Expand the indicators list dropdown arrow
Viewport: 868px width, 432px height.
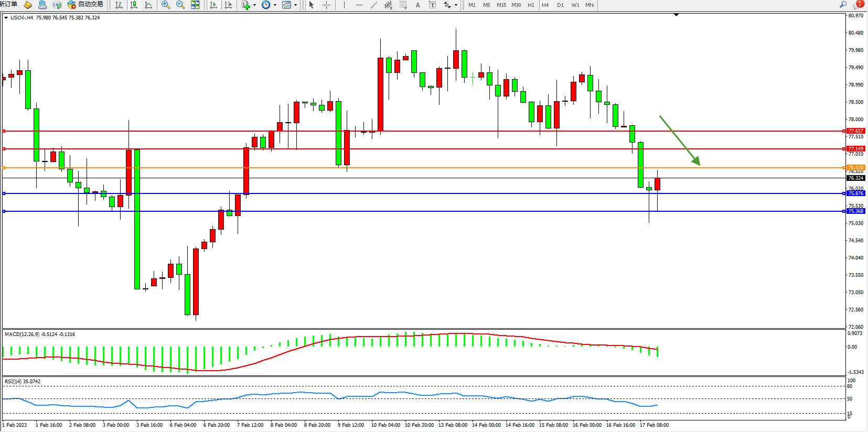(255, 5)
